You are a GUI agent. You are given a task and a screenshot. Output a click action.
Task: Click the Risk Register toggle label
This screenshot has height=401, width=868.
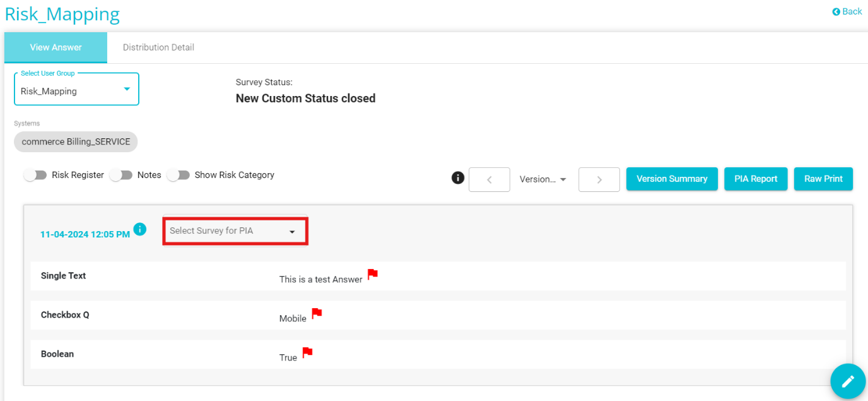[78, 175]
